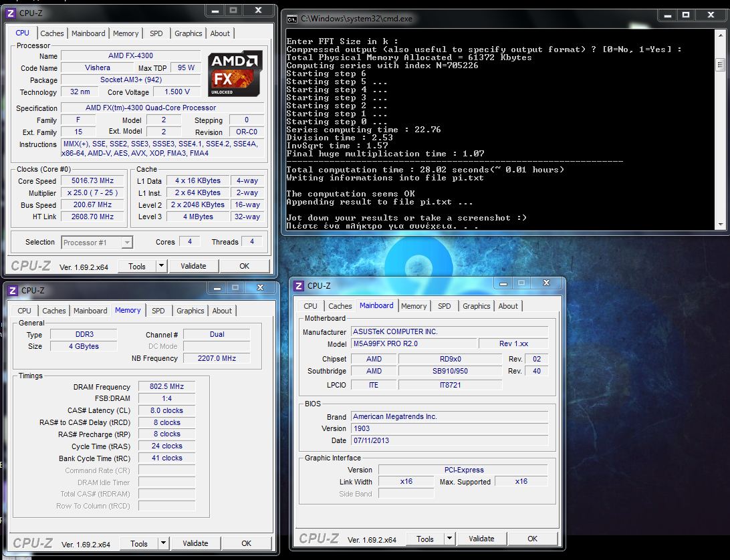The height and width of the screenshot is (560, 730).
Task: Click CPU-Z app icon in Mainboard window title bar
Action: click(x=299, y=286)
